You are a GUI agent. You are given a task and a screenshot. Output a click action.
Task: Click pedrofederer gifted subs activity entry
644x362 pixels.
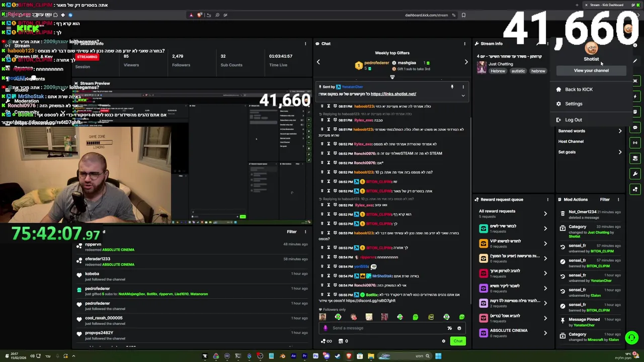pyautogui.click(x=191, y=291)
